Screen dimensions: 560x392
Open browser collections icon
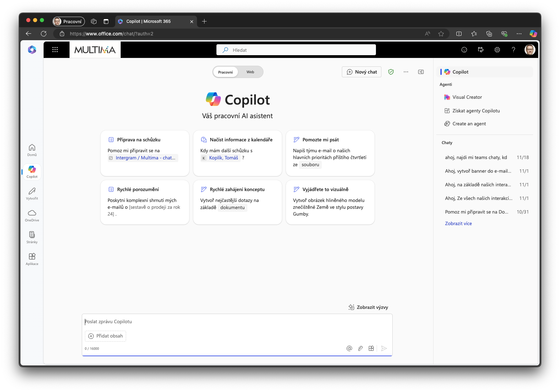[489, 34]
